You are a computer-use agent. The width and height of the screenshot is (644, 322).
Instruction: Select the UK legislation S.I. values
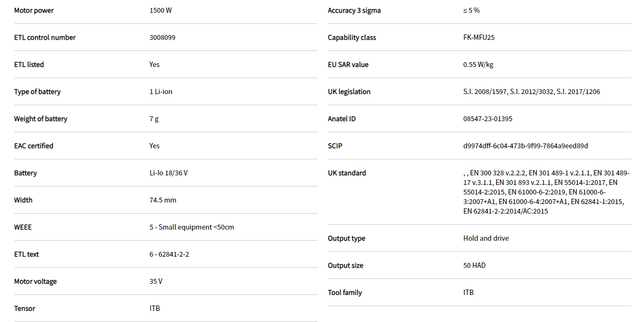coord(531,92)
